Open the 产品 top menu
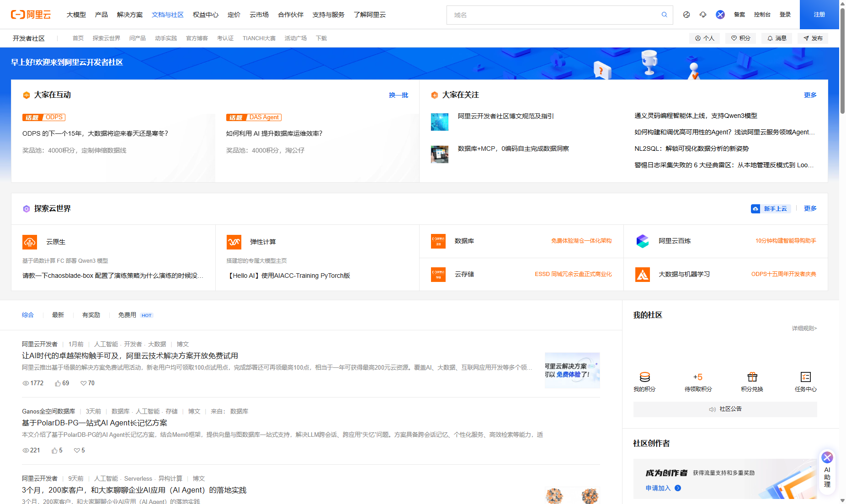 (x=101, y=15)
